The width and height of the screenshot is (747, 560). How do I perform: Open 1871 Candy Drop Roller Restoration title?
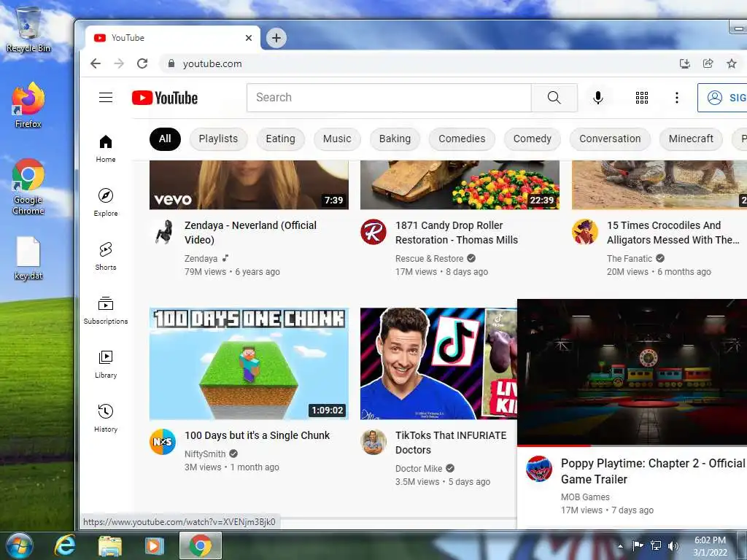[x=457, y=233]
